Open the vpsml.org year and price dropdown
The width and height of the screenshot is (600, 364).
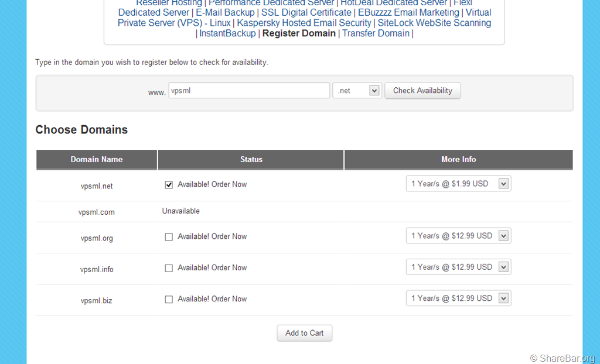458,236
